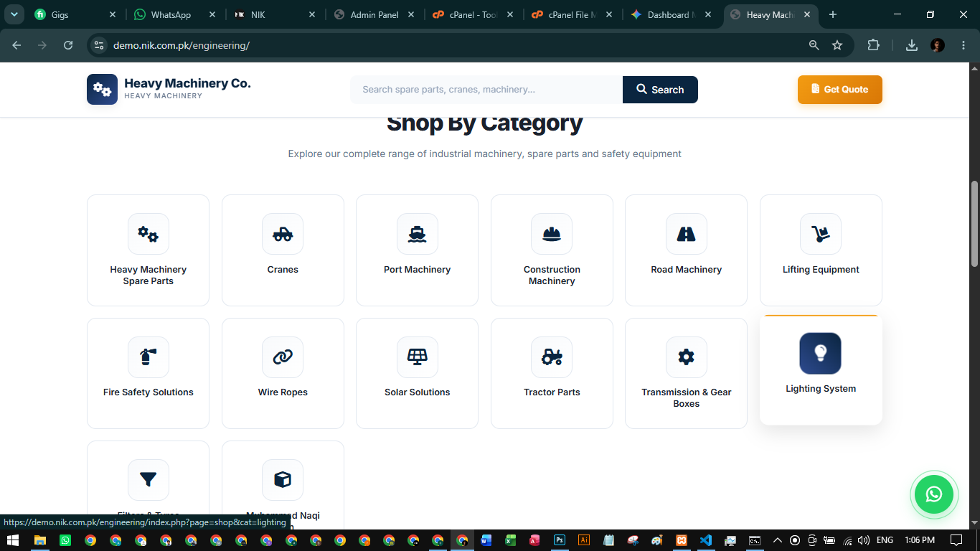Open the Filters funnel icon
This screenshot has height=551, width=980.
pos(149,479)
